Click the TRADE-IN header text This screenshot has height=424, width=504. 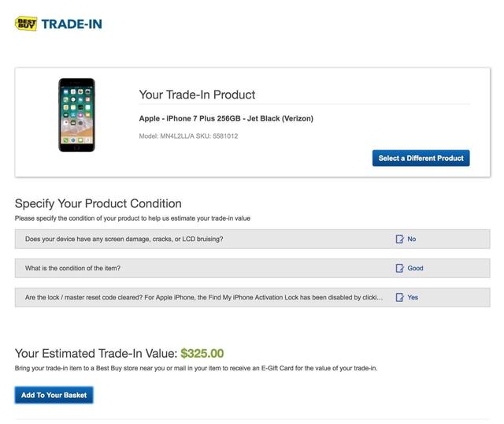click(71, 24)
